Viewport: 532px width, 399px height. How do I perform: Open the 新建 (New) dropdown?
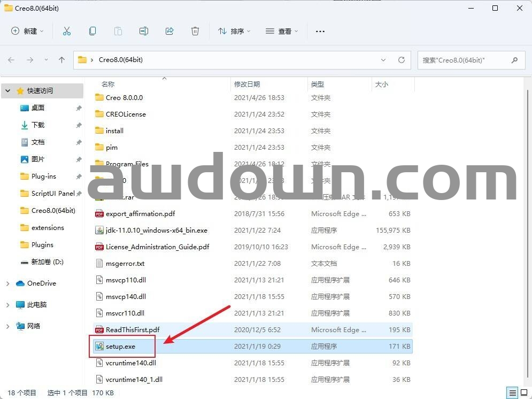[28, 31]
